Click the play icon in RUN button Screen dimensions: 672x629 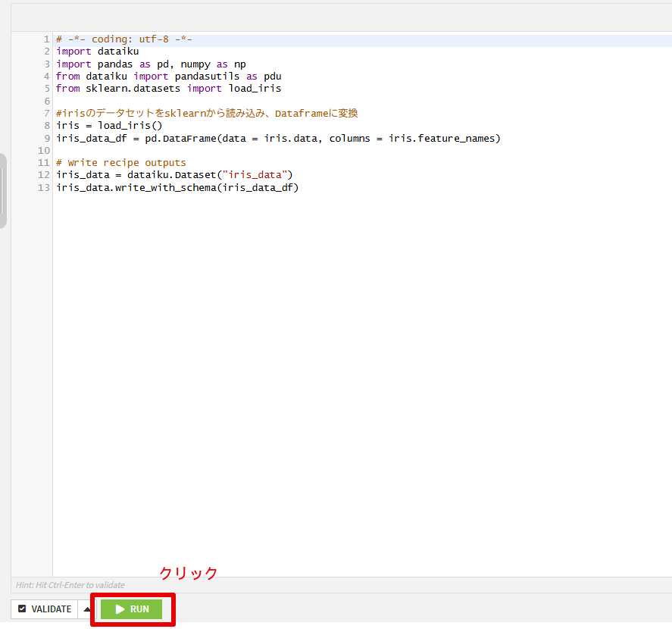point(120,609)
